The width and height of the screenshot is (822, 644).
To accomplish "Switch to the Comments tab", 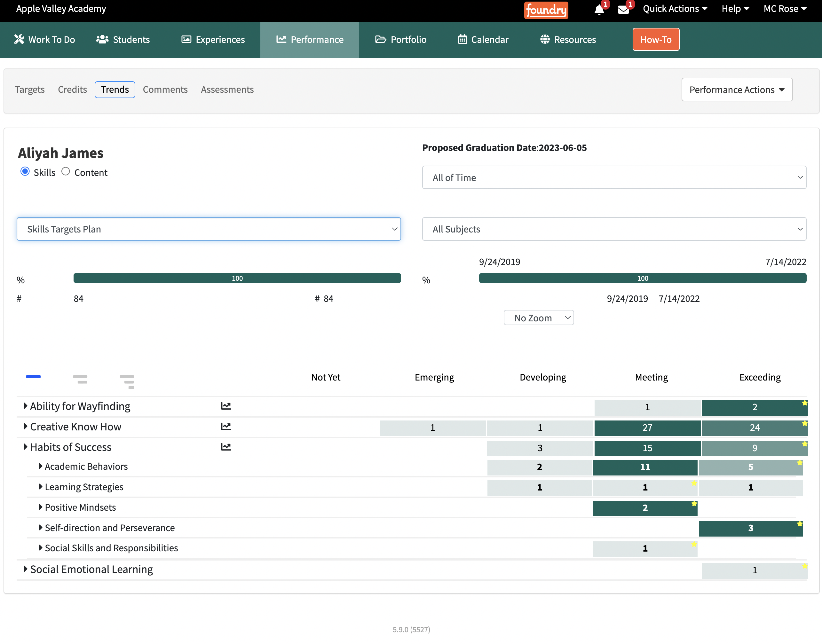I will pyautogui.click(x=165, y=89).
